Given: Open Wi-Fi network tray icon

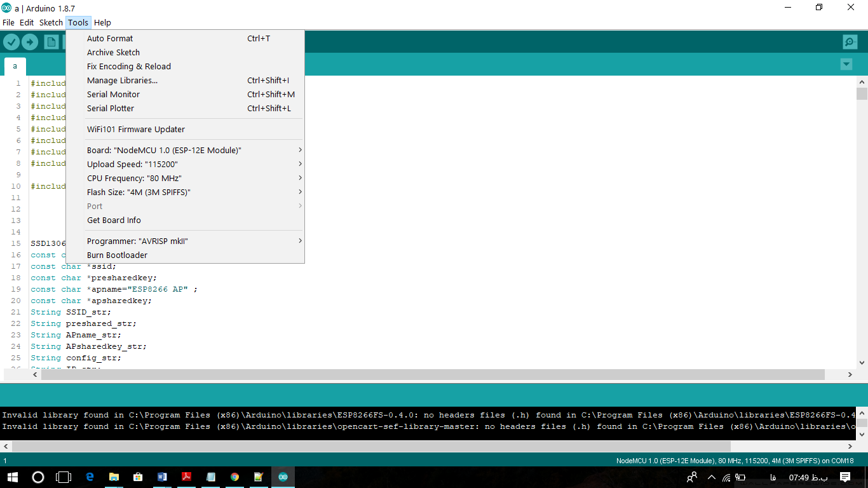Looking at the screenshot, I should pos(726,477).
